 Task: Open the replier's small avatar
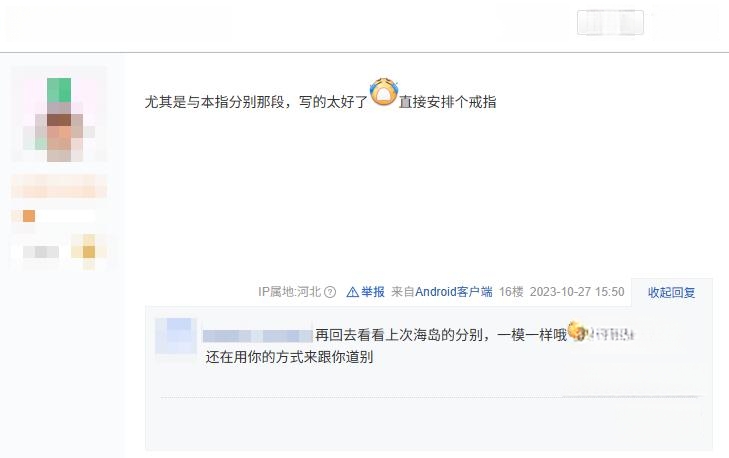[176, 336]
